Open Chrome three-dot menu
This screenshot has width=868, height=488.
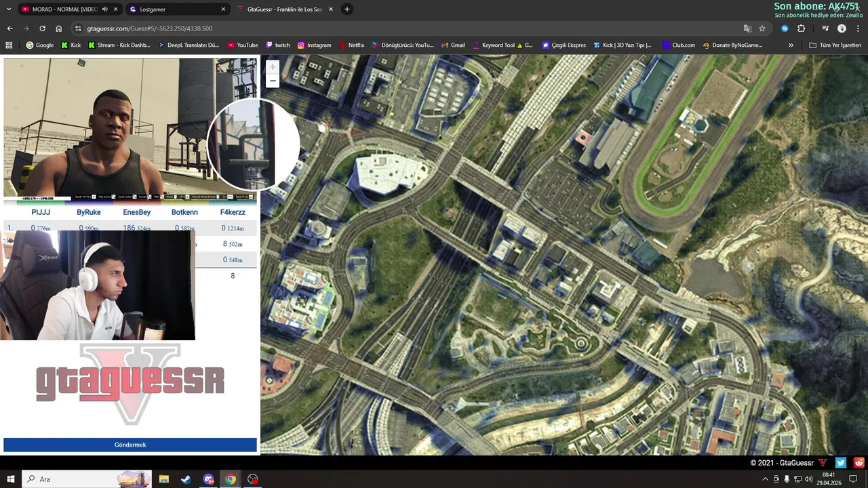coord(858,28)
